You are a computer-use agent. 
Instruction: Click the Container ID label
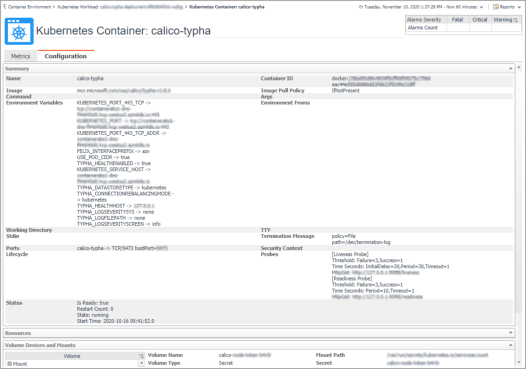[277, 79]
